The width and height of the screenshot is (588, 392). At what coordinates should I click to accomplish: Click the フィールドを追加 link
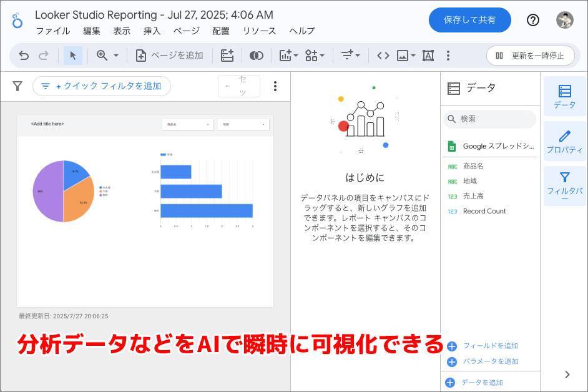pyautogui.click(x=490, y=346)
